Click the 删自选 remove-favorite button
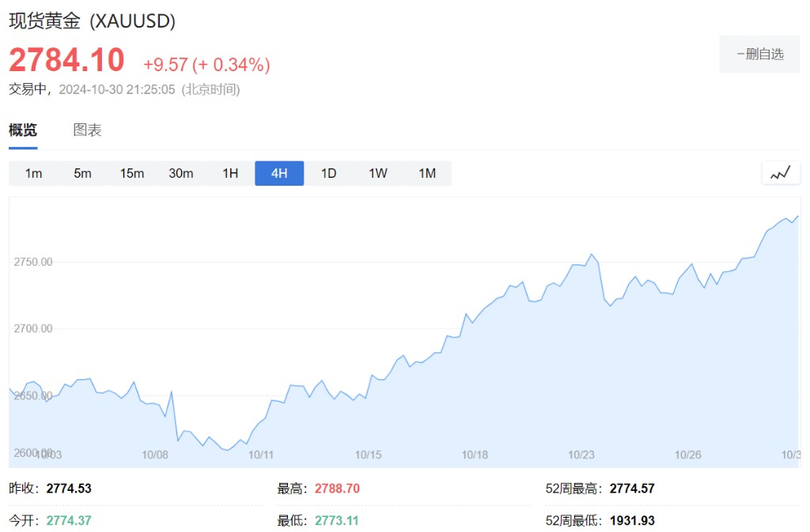The width and height of the screenshot is (810, 532). (x=759, y=55)
